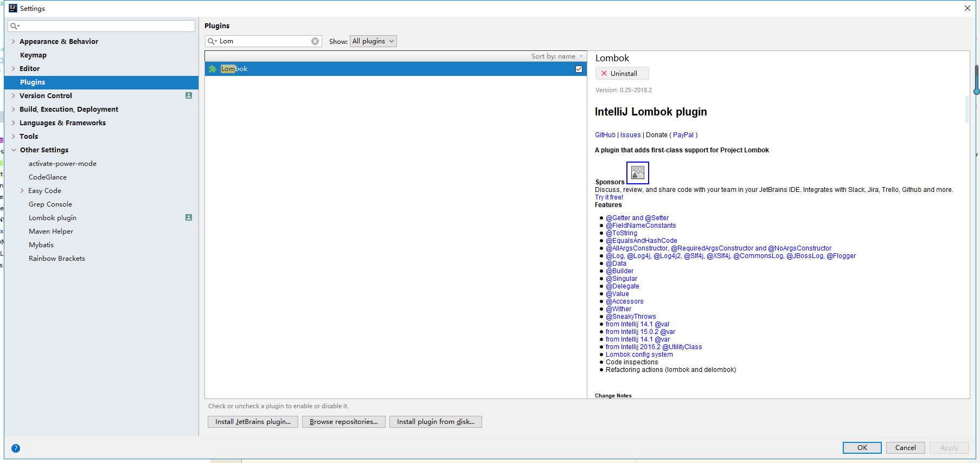This screenshot has width=980, height=463.
Task: Expand Build, Execution, Deployment section
Action: (14, 109)
